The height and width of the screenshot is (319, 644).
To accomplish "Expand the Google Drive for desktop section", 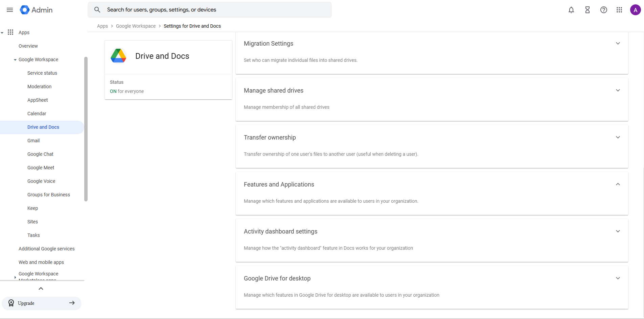I will click(x=618, y=278).
